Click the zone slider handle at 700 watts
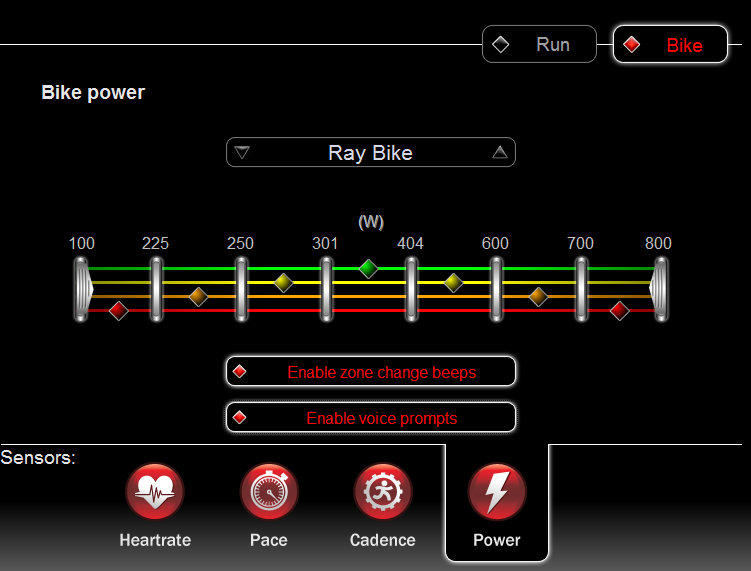Screen dimensions: 751x571 tap(581, 289)
